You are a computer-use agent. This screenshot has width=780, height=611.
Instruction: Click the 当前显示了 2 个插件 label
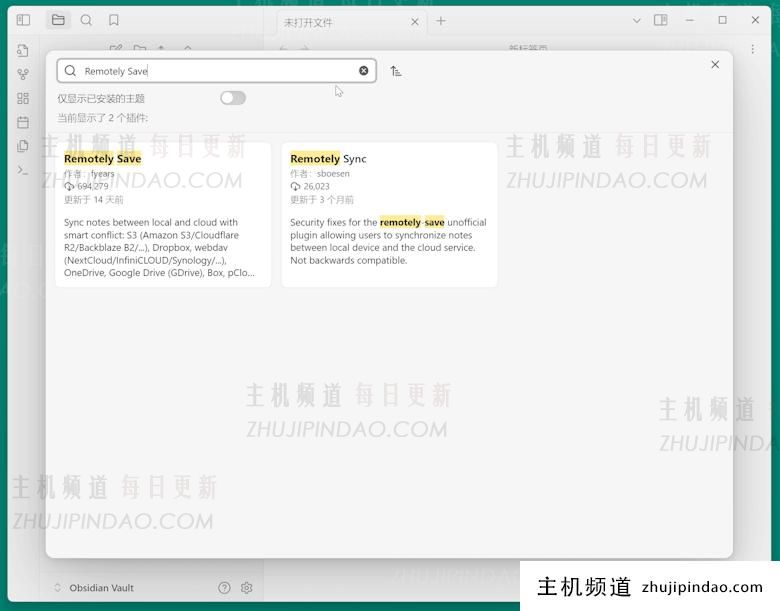click(102, 118)
